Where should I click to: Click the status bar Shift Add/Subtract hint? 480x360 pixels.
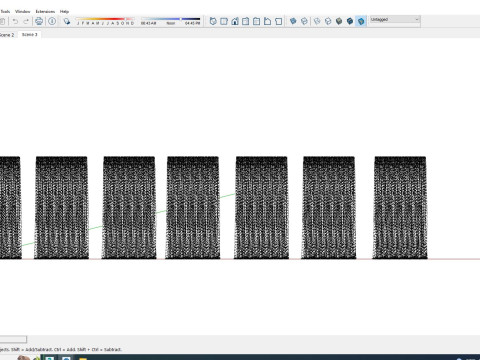pos(61,349)
